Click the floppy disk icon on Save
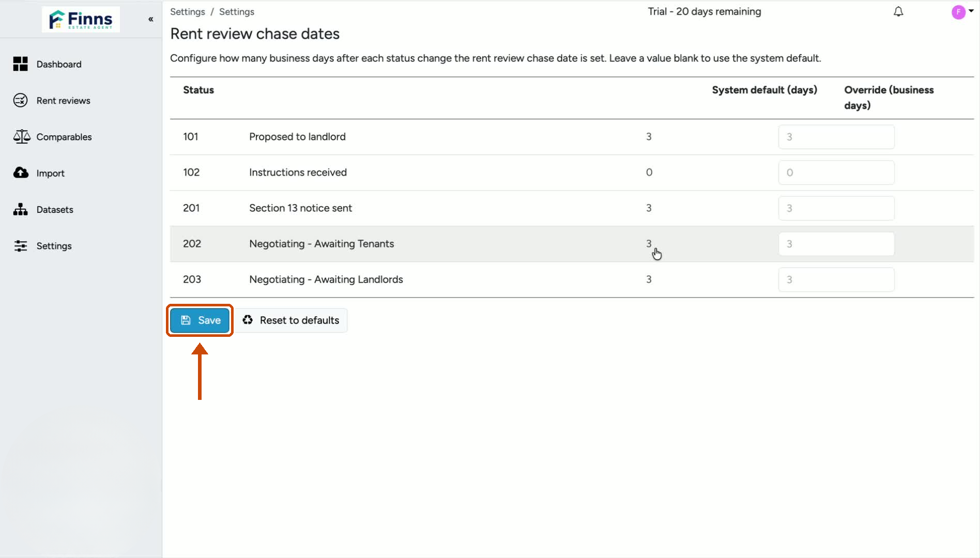Viewport: 980px width, 558px height. coord(186,320)
